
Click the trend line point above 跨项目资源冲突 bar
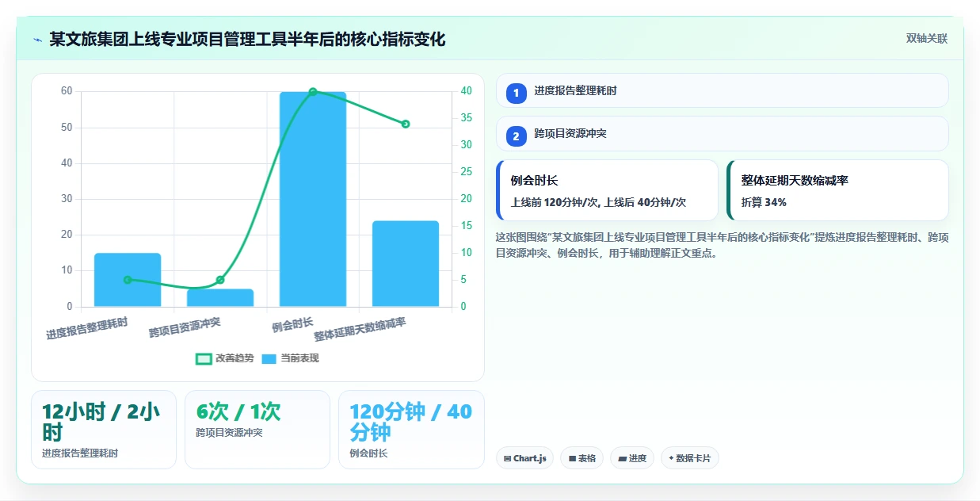tap(220, 280)
